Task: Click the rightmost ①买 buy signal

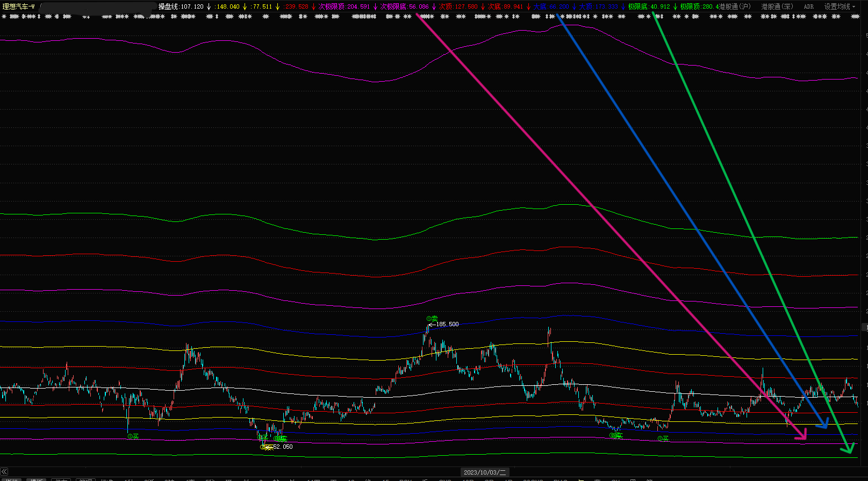Action: (663, 439)
